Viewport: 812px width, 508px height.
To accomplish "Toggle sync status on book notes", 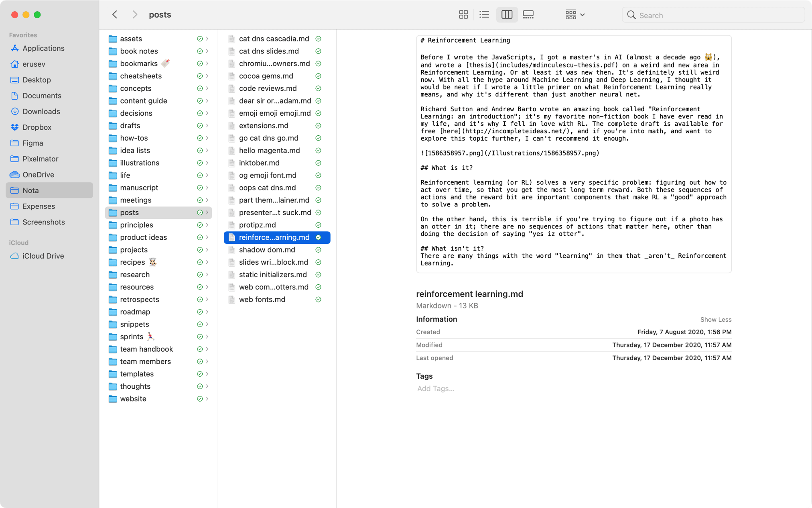I will [200, 51].
